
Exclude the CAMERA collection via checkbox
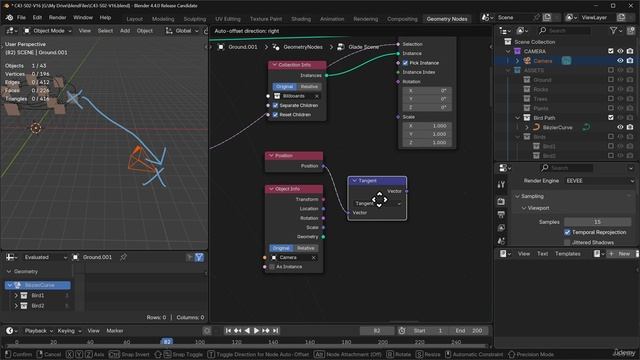click(611, 51)
